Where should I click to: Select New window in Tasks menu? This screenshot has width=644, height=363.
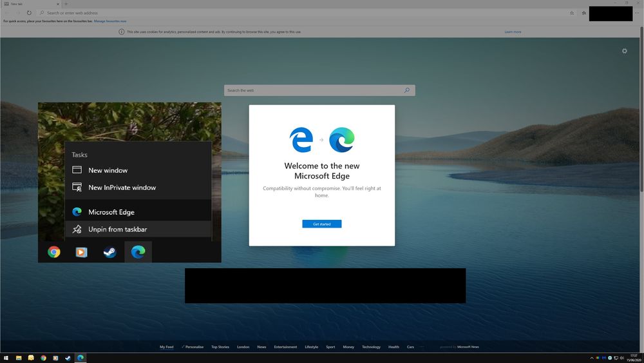138,170
